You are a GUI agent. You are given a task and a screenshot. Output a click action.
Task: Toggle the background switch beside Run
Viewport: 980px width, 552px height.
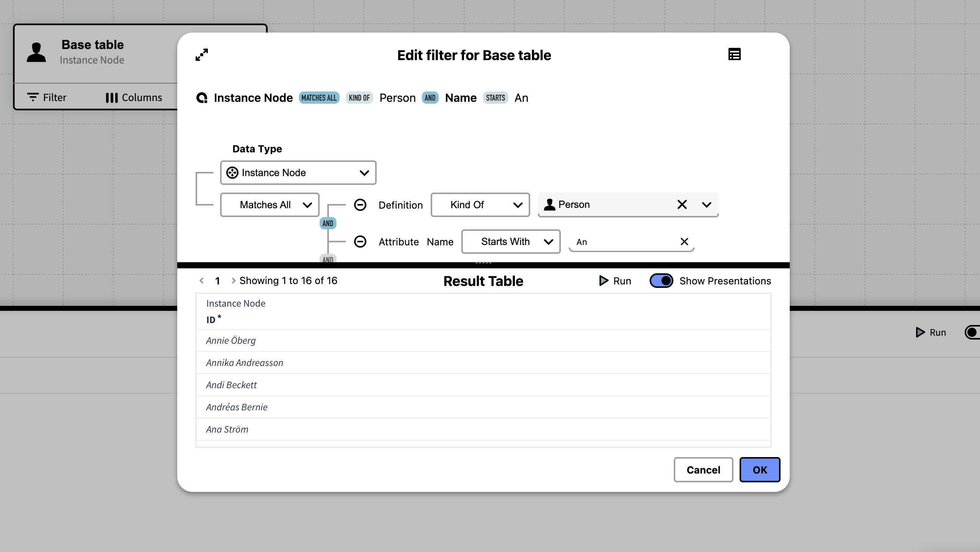coord(972,332)
